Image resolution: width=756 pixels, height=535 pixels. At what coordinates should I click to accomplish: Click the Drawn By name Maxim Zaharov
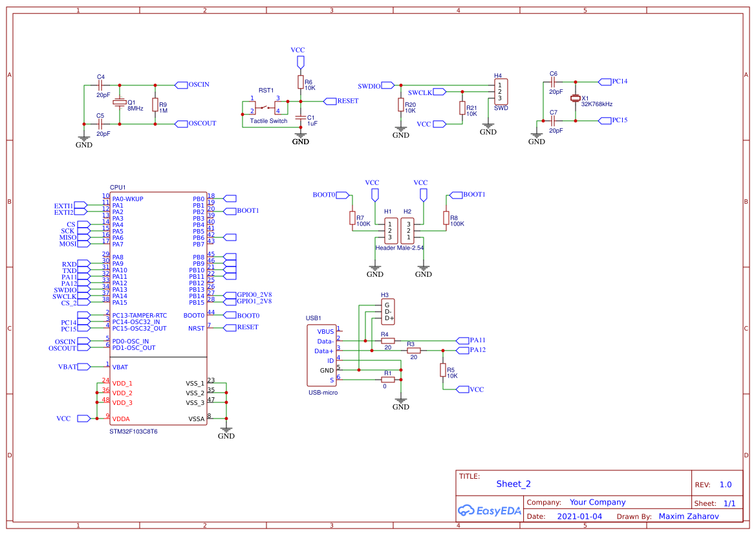688,516
